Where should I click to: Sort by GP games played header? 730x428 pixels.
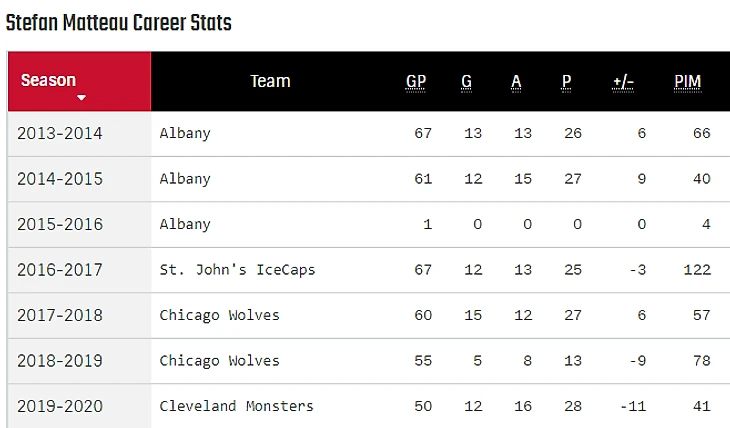[416, 81]
